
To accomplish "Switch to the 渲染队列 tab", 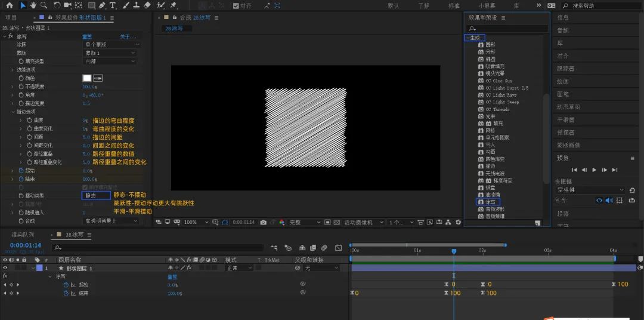I will (x=23, y=235).
